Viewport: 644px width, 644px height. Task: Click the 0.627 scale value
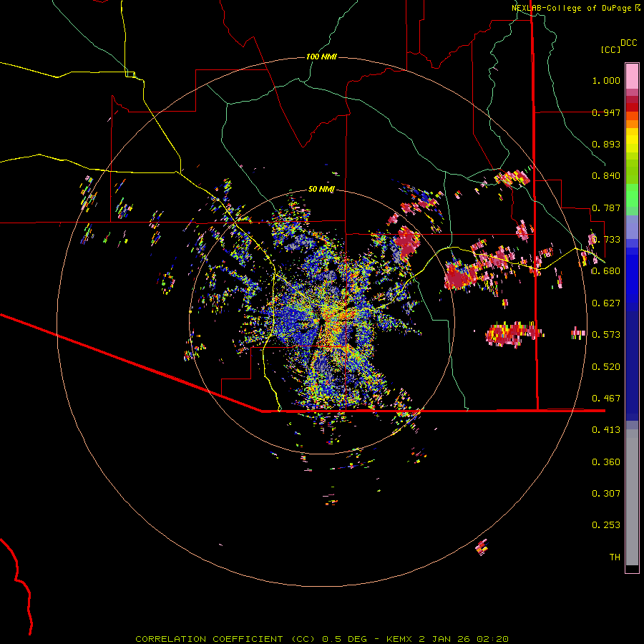(x=606, y=303)
